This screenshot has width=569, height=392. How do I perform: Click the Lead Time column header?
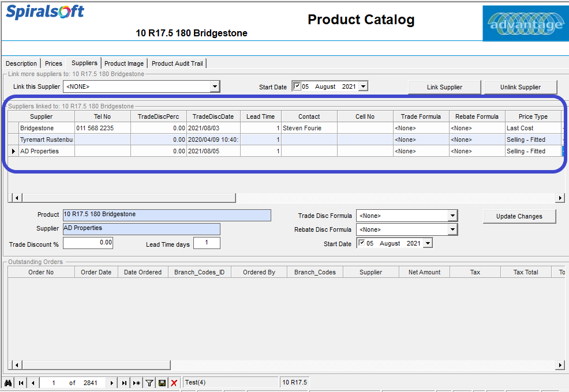coord(260,116)
